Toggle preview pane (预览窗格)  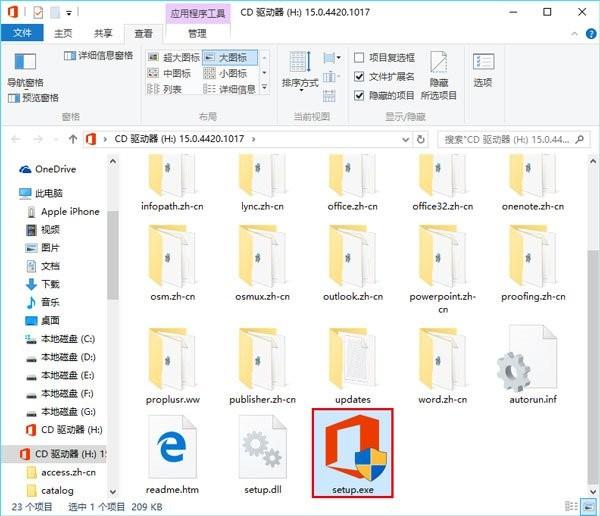point(33,98)
